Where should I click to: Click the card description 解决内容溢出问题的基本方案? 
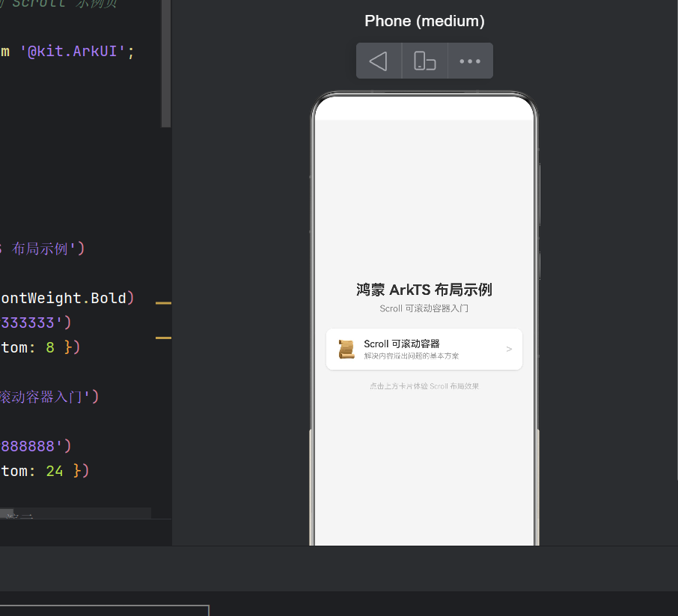[411, 356]
